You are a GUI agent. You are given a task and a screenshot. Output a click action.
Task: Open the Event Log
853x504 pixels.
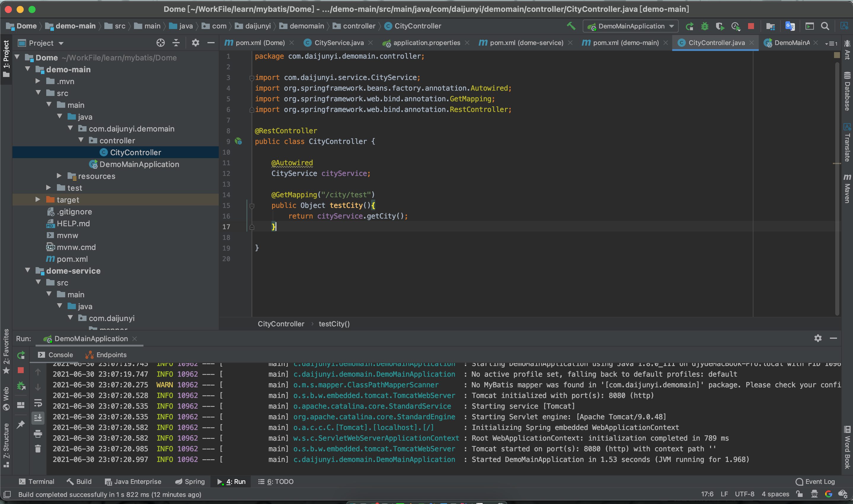point(816,481)
